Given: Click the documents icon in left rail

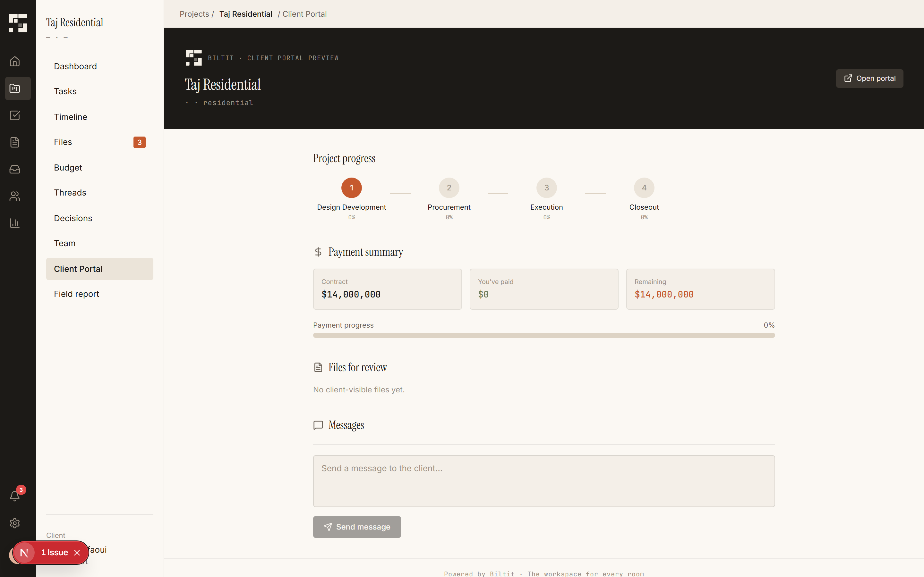Looking at the screenshot, I should pyautogui.click(x=15, y=142).
